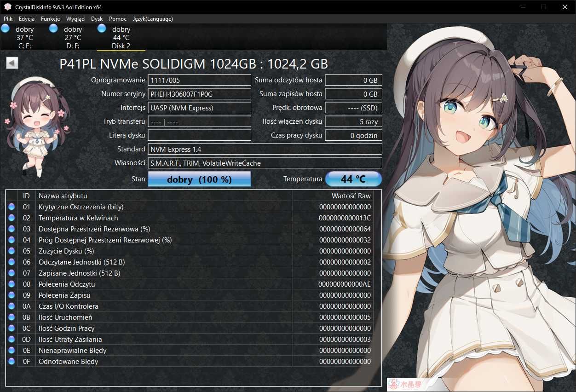This screenshot has height=392, width=576.
Task: Click status orb for Odnotowane Błędy row
Action: click(12, 361)
